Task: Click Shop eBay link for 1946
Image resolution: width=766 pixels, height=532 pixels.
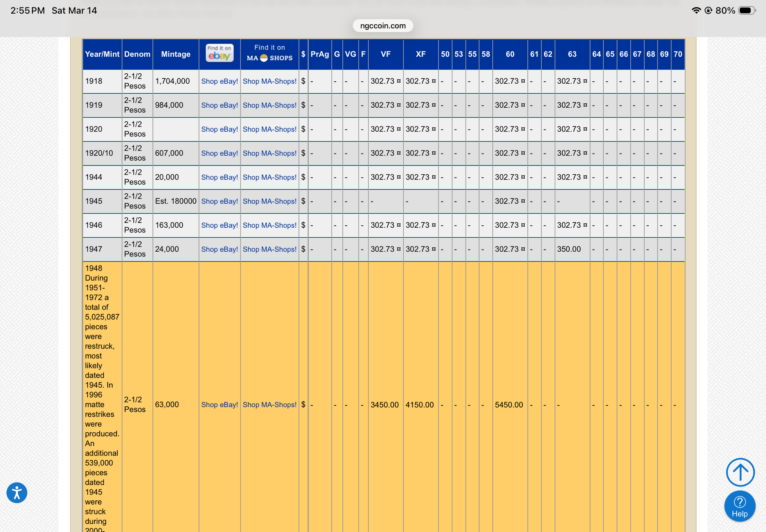Action: pos(219,225)
